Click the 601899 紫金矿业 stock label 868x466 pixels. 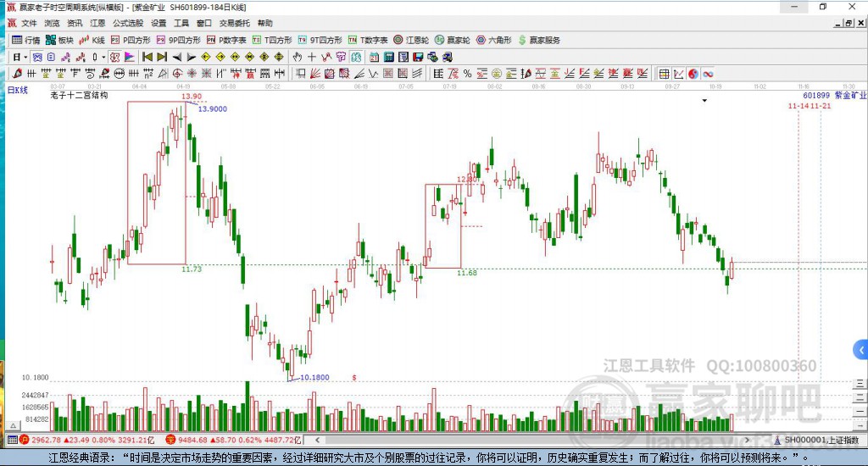(835, 95)
